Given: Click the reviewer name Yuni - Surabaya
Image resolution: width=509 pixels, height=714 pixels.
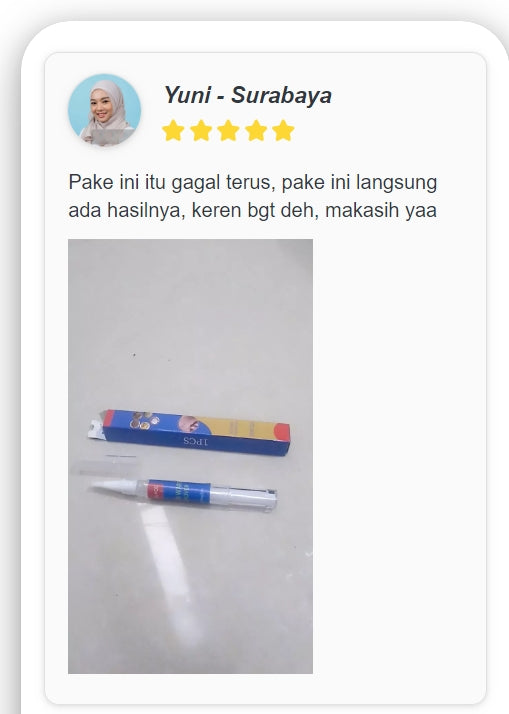Looking at the screenshot, I should (x=248, y=95).
